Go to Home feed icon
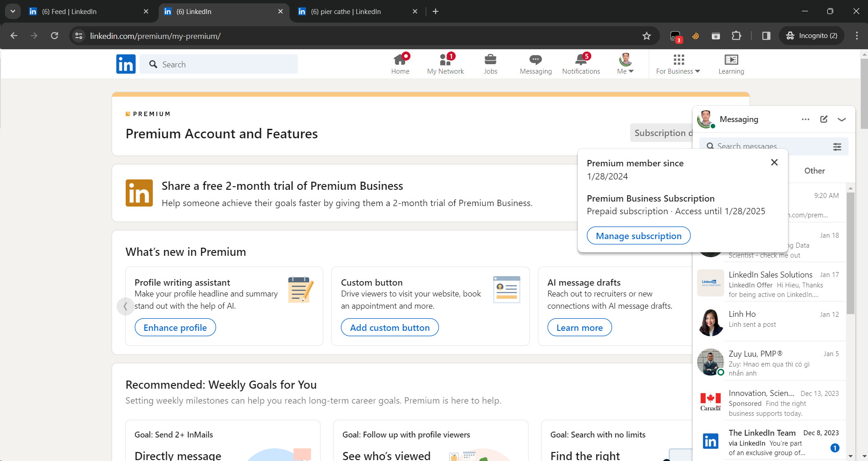 tap(400, 64)
